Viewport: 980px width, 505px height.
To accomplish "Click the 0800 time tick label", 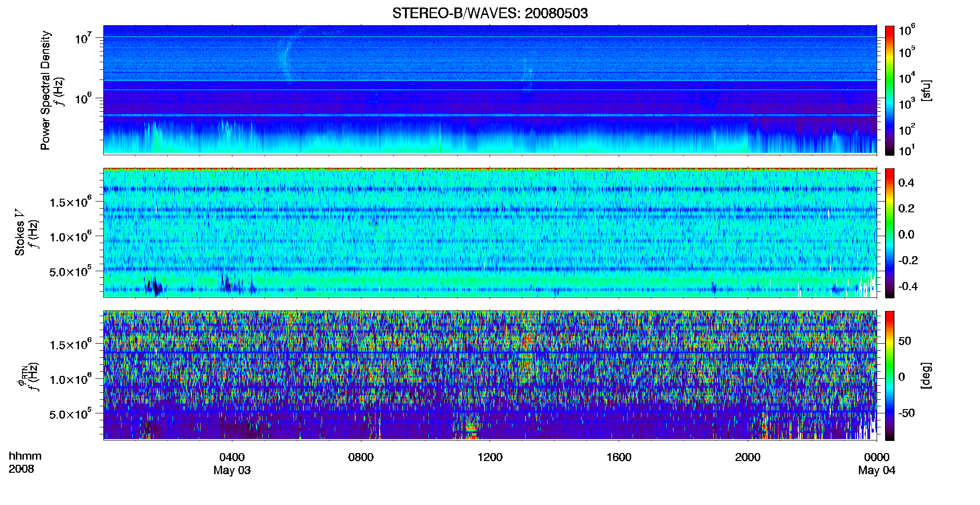I will tap(361, 457).
